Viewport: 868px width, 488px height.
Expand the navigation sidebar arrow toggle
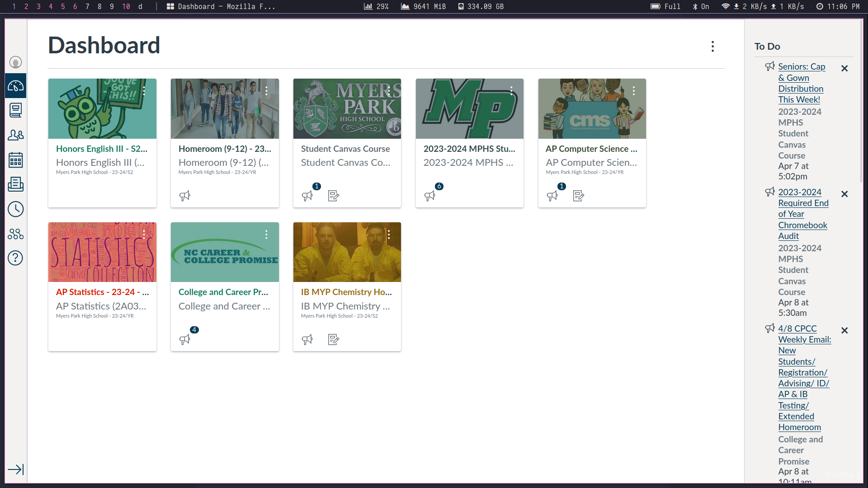tap(15, 469)
